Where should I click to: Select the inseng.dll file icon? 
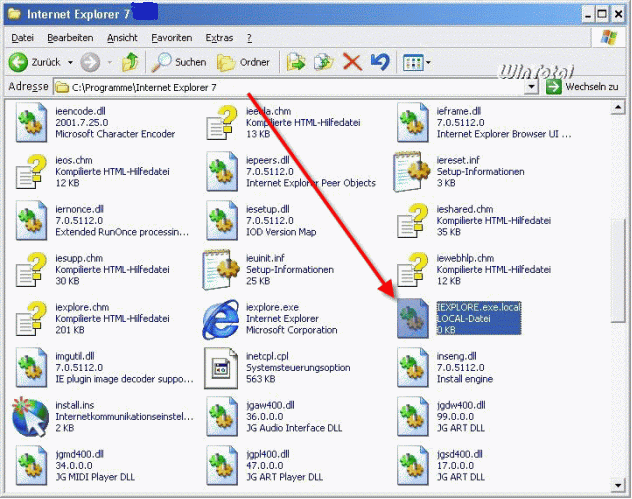[x=412, y=368]
